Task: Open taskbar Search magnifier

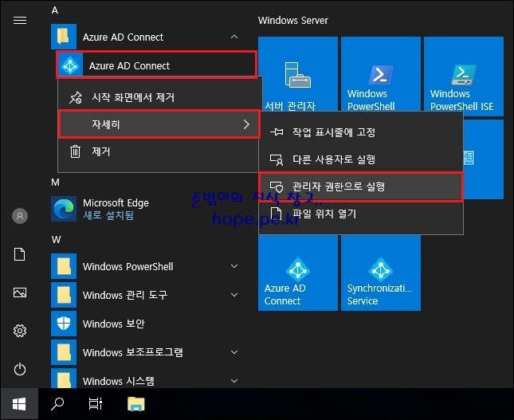Action: (57, 404)
